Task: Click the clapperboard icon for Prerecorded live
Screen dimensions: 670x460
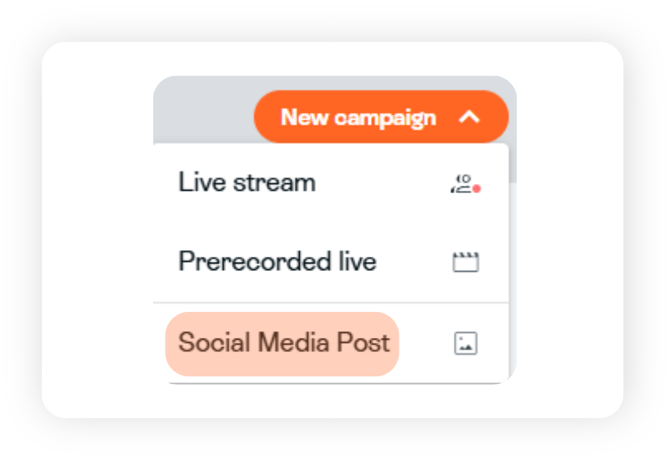Action: click(x=465, y=263)
